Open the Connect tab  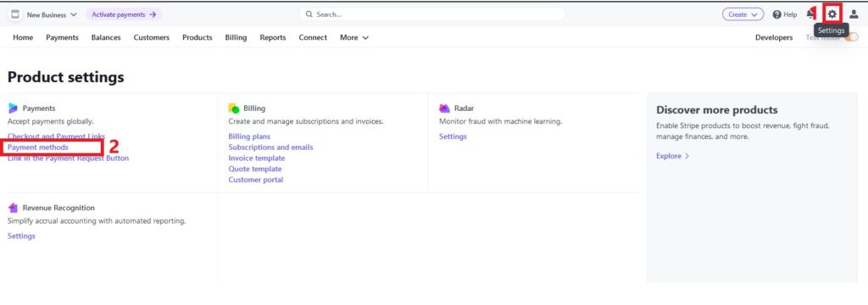[313, 37]
